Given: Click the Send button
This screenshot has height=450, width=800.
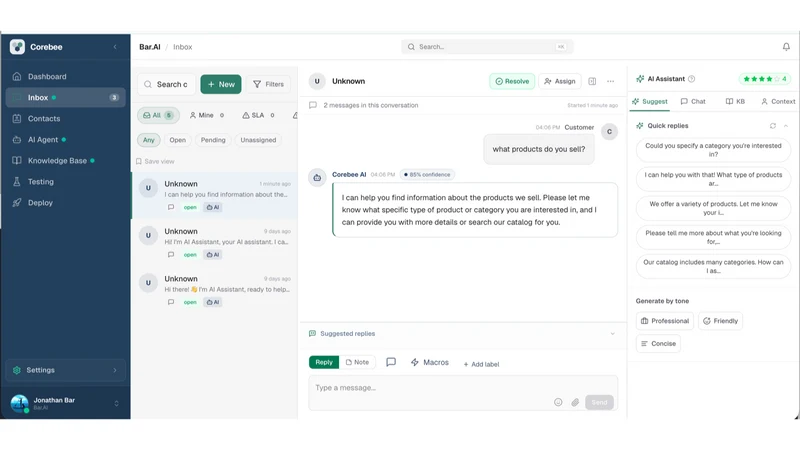Looking at the screenshot, I should coord(599,403).
